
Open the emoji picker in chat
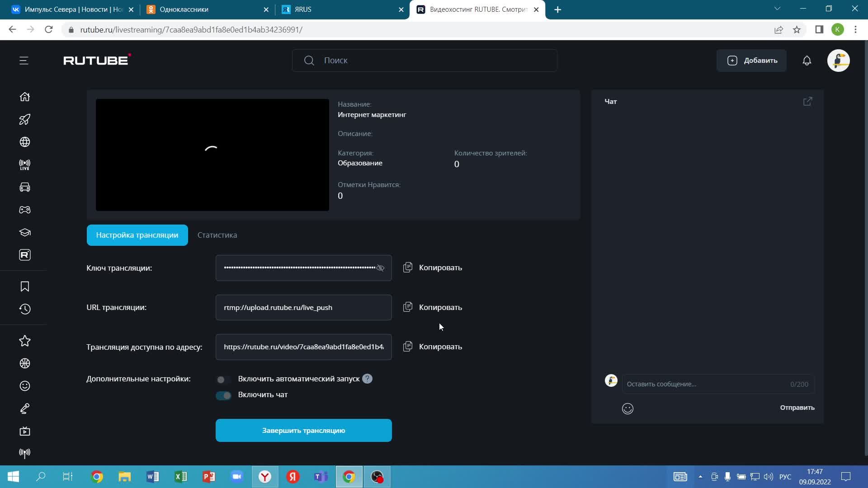[627, 408]
